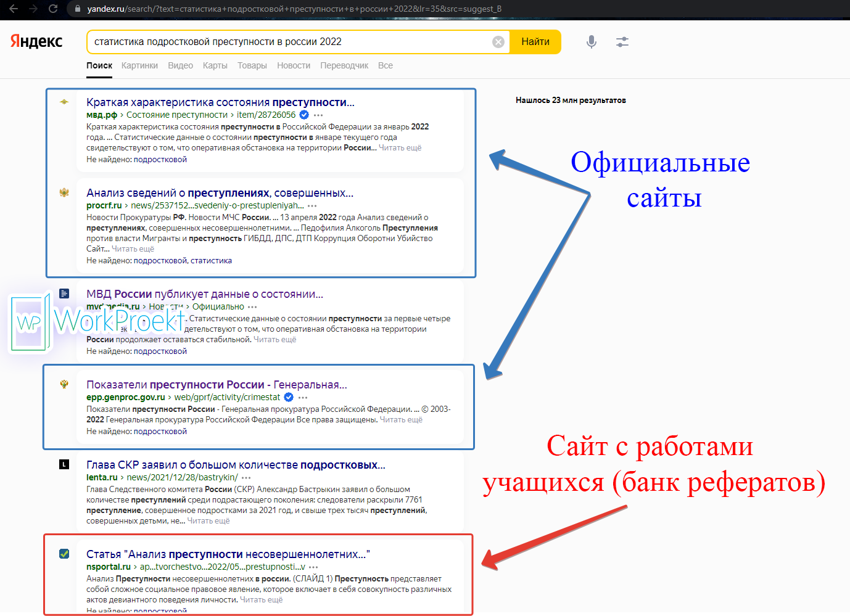The height and width of the screenshot is (616, 850).
Task: Open three-dot menu on procrf.ru result
Action: point(312,205)
